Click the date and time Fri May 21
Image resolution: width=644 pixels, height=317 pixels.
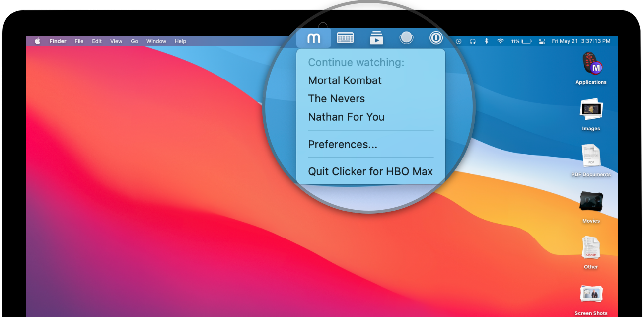581,41
